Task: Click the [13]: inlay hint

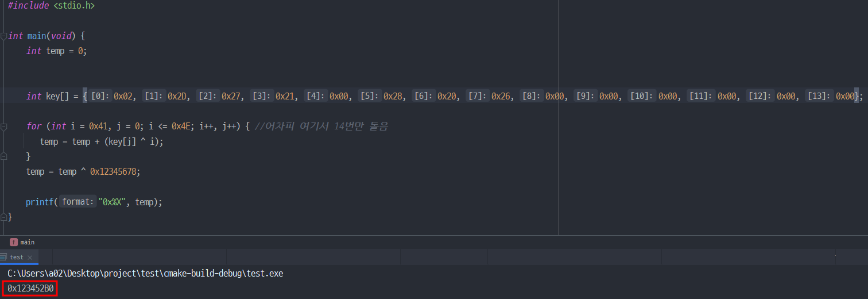Action: coord(819,97)
